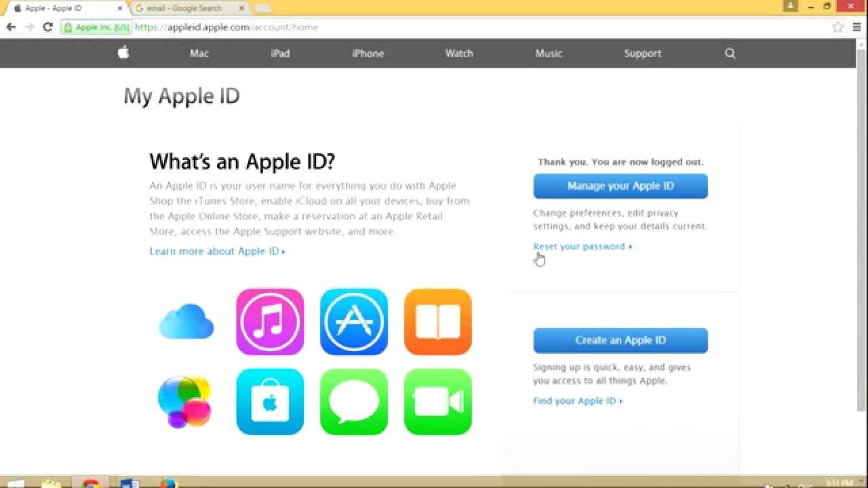Open Firefox from the taskbar
This screenshot has width=868, height=488.
[167, 484]
